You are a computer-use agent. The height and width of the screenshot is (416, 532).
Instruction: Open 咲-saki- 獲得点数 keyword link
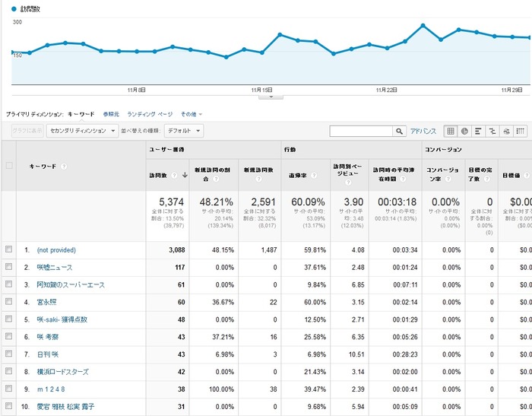click(x=62, y=319)
